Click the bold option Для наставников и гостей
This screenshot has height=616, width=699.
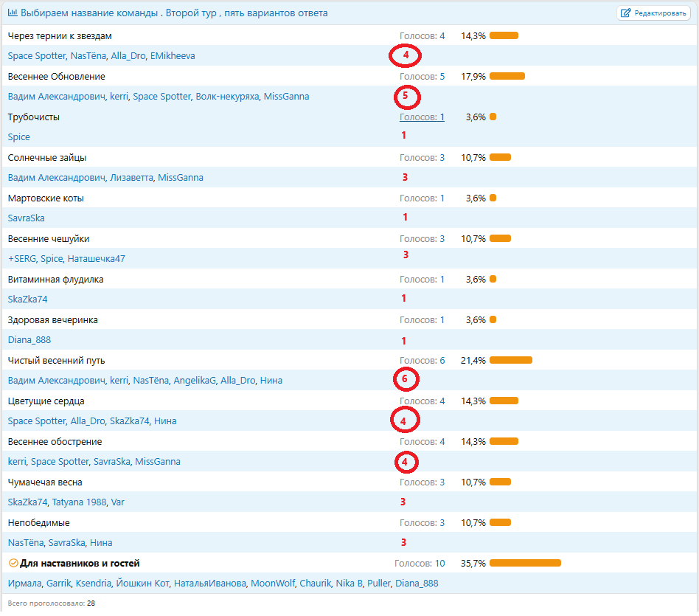pyautogui.click(x=80, y=564)
